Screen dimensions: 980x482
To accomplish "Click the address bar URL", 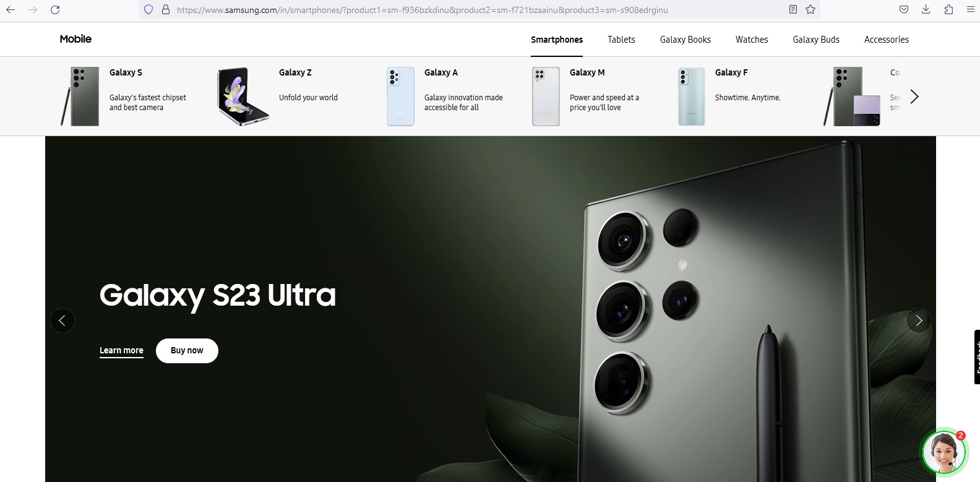I will pyautogui.click(x=422, y=10).
